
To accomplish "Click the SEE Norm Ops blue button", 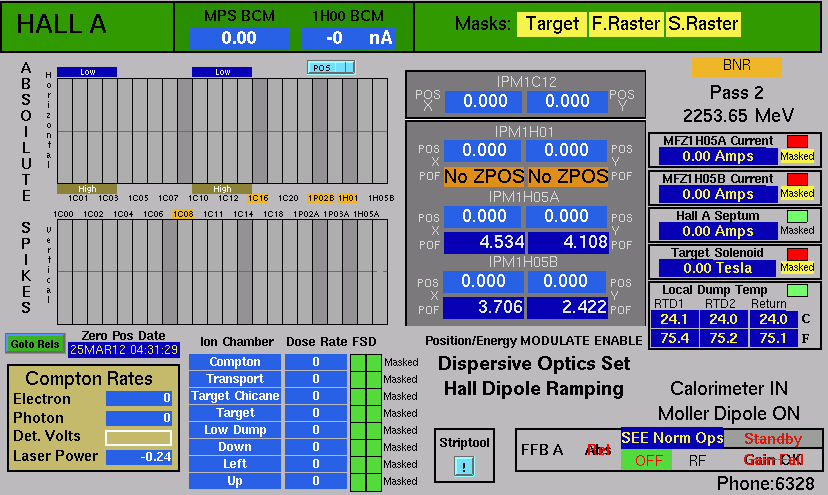I will click(672, 438).
